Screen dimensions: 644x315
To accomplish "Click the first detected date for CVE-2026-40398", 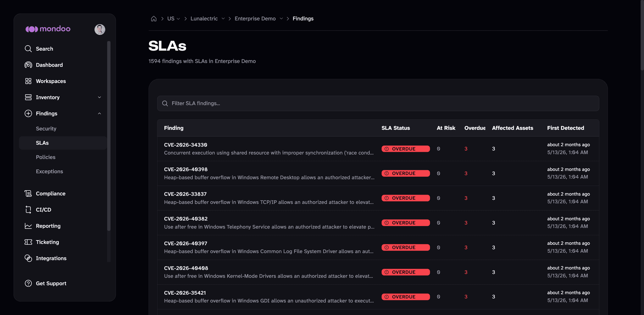I will 568,177.
